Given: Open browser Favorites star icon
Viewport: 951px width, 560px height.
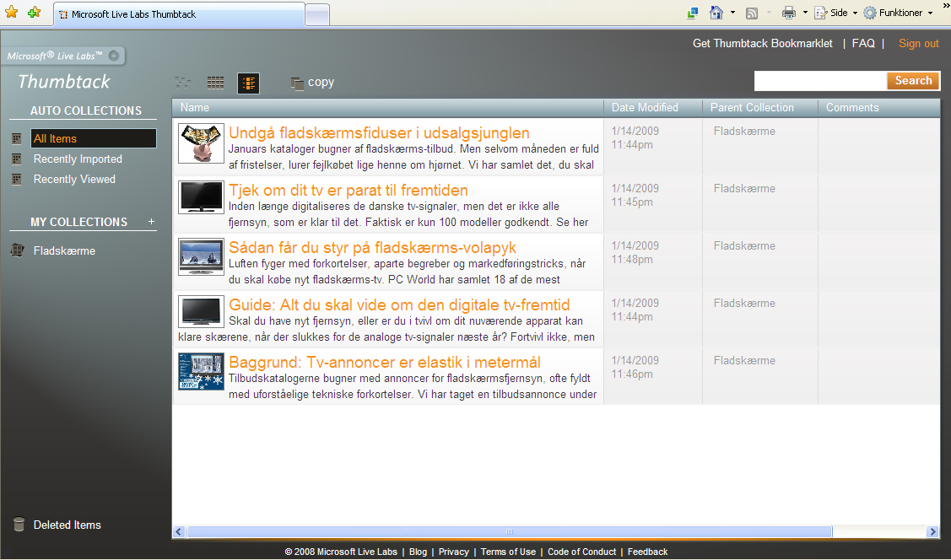Looking at the screenshot, I should (x=11, y=12).
